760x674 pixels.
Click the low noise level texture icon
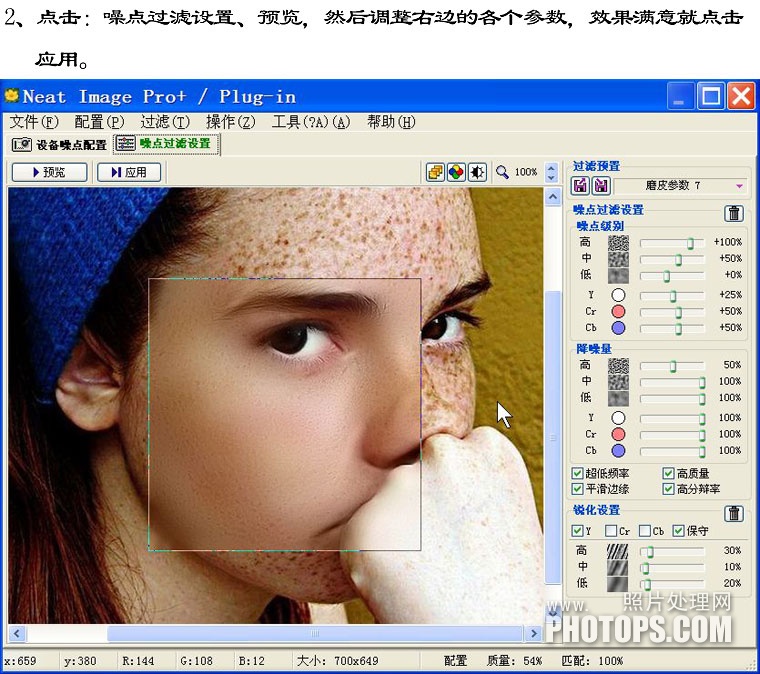[618, 275]
